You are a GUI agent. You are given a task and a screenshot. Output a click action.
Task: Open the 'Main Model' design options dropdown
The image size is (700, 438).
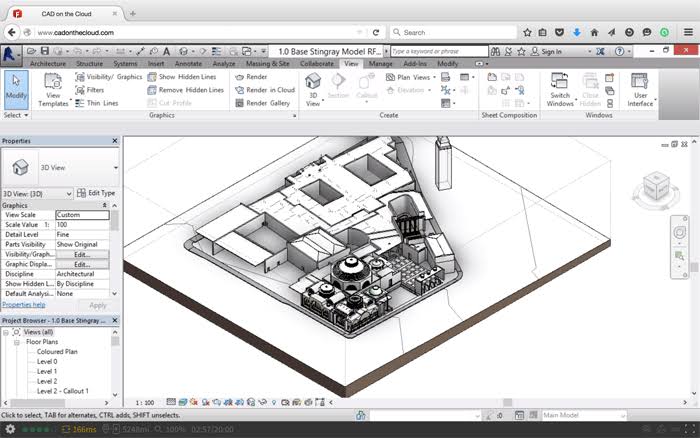coord(584,415)
